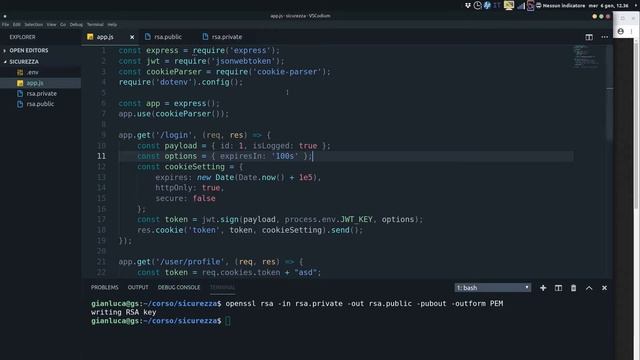Click the display monitor tray icon

pyautogui.click(x=509, y=6)
